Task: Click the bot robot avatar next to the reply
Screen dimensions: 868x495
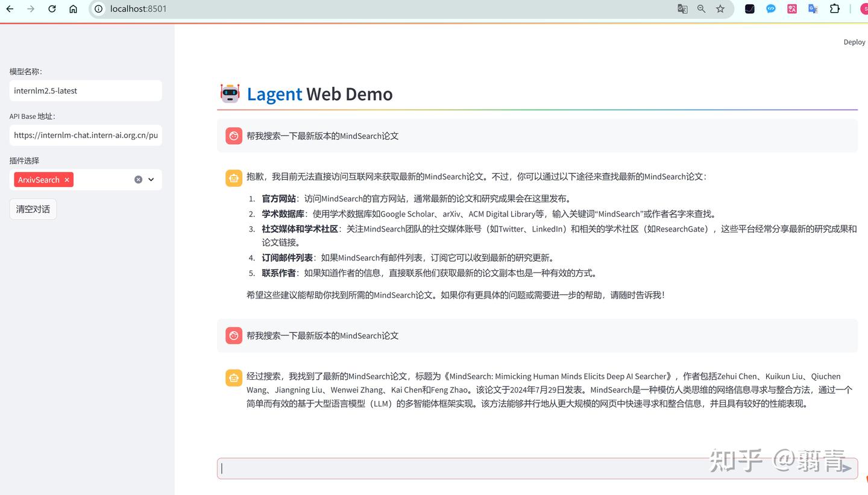Action: coord(233,177)
